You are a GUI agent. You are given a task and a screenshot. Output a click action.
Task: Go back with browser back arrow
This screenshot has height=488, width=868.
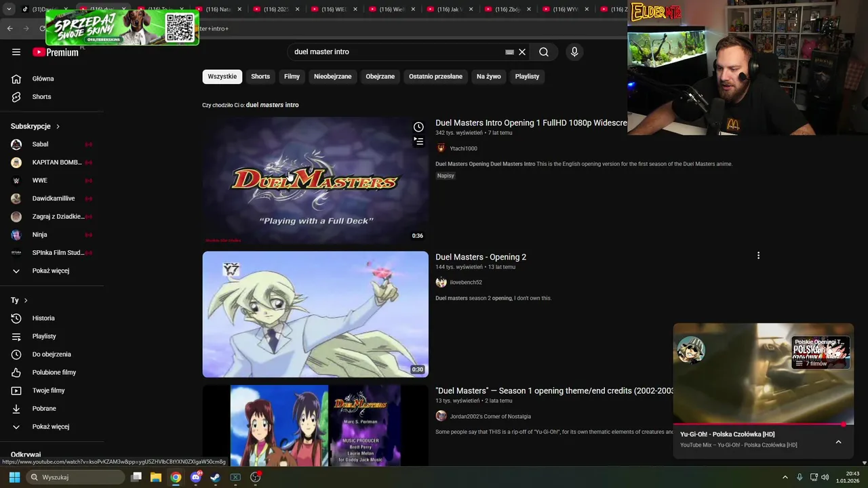[9, 28]
